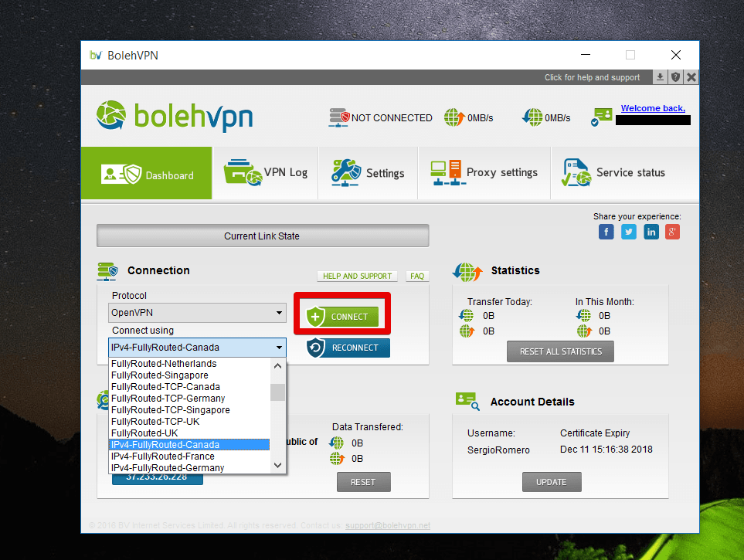Click the In This Month download globe icon

[x=583, y=315]
